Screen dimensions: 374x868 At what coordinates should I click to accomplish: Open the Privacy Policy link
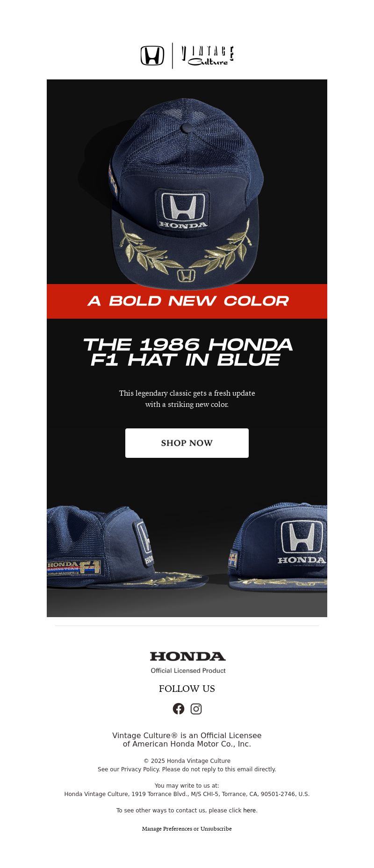click(x=140, y=769)
